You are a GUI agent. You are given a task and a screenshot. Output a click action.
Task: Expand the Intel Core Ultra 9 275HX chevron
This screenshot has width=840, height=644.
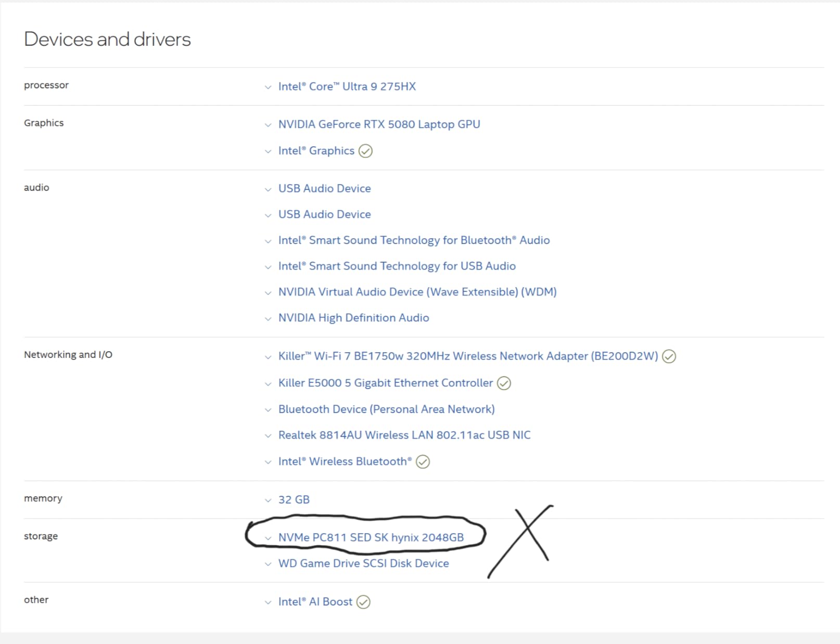click(x=268, y=87)
